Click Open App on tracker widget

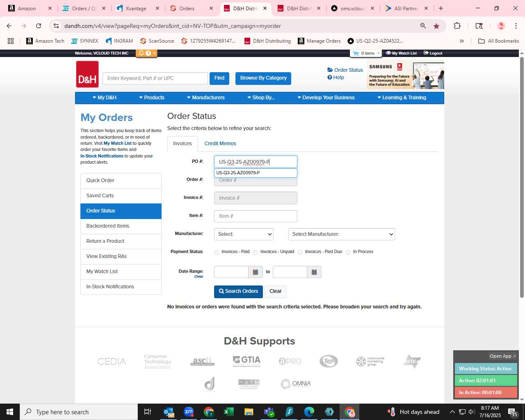502,356
